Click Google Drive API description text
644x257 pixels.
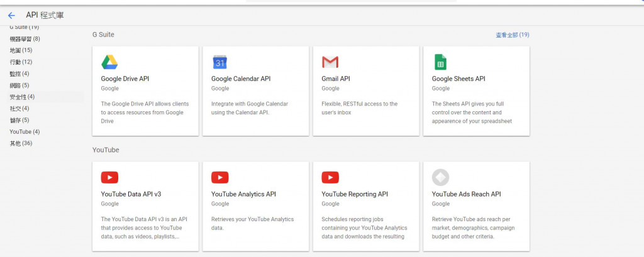coord(145,112)
